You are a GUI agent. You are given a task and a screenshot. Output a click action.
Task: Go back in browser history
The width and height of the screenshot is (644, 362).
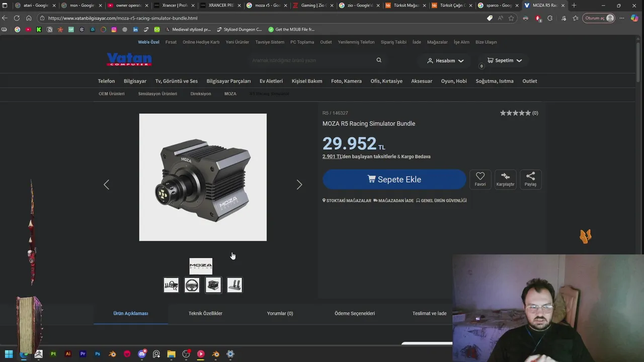[5, 18]
